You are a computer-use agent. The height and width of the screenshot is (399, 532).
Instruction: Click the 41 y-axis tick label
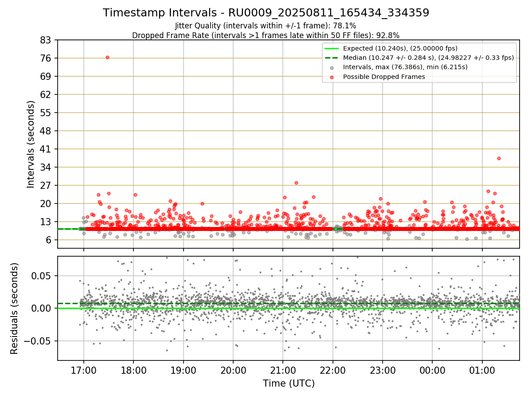pos(47,149)
